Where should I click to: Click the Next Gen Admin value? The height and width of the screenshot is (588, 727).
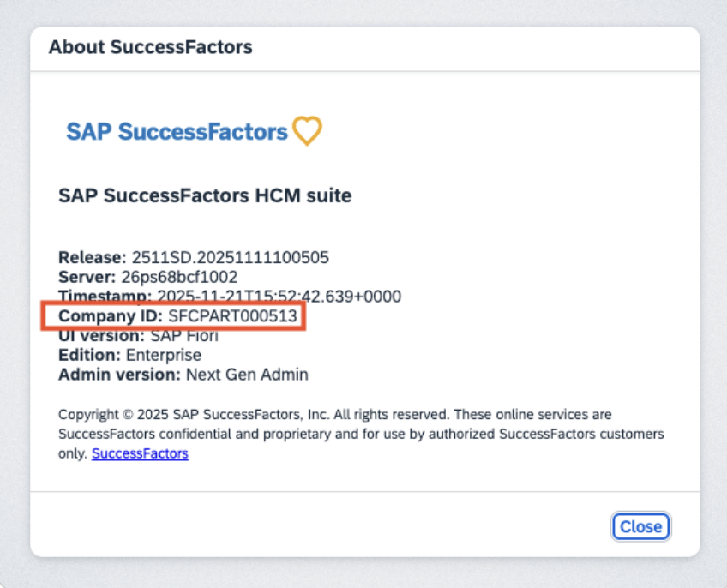pyautogui.click(x=247, y=375)
